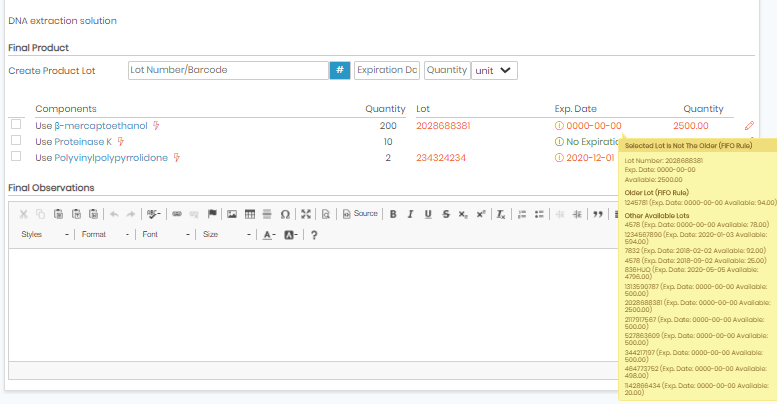Open the text color picker
Screen dimensions: 777x404
tap(269, 235)
